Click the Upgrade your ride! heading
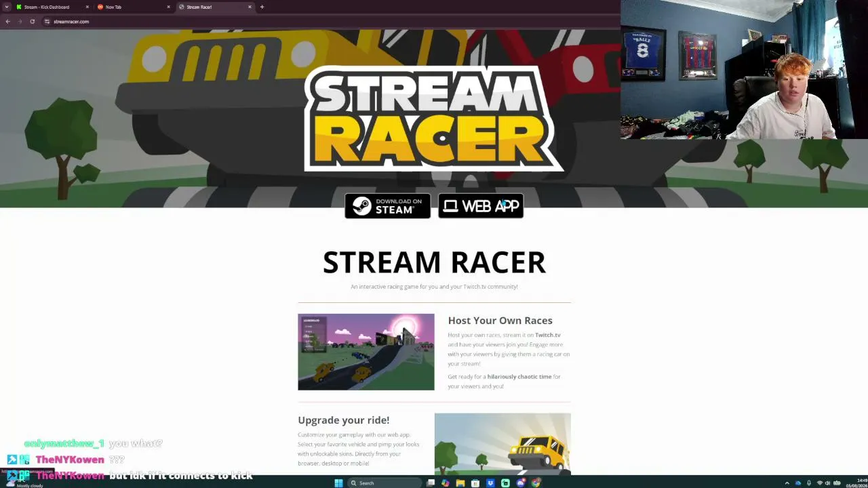 [x=343, y=420]
